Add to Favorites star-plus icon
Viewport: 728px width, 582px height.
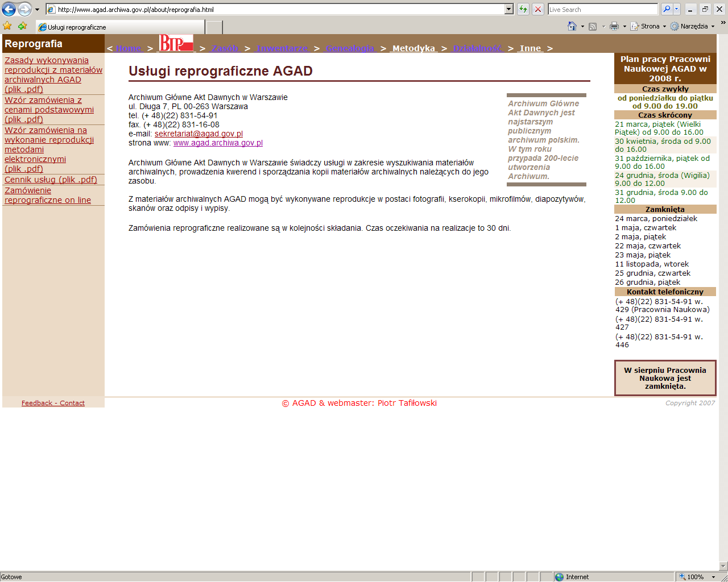tap(23, 26)
